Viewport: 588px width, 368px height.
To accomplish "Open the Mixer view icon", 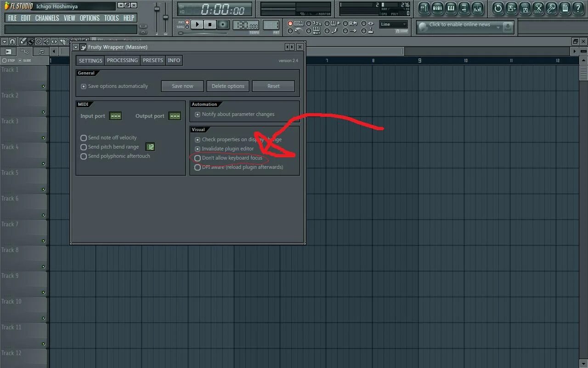I will [478, 8].
